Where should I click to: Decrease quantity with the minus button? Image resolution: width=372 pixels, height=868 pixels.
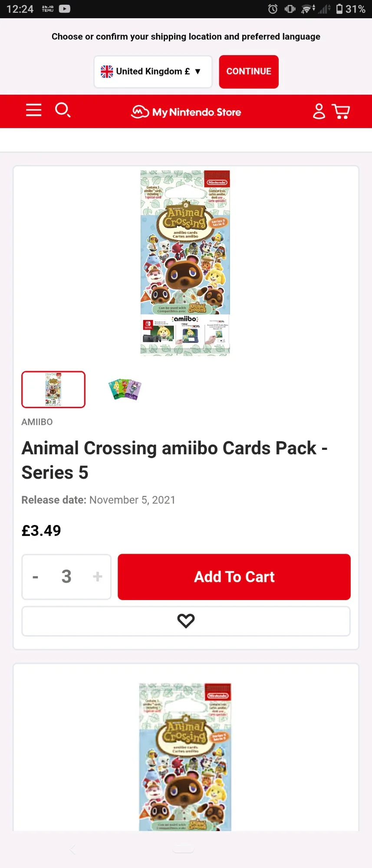pos(36,577)
